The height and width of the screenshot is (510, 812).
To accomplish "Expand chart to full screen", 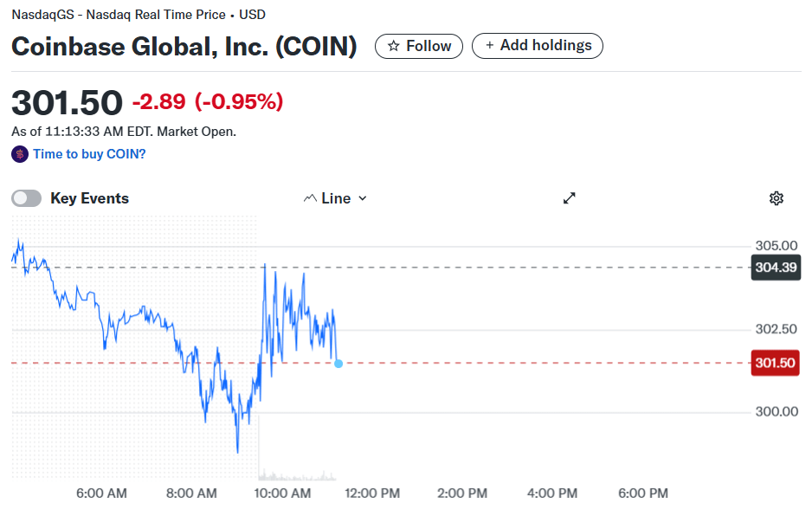I will pos(569,198).
